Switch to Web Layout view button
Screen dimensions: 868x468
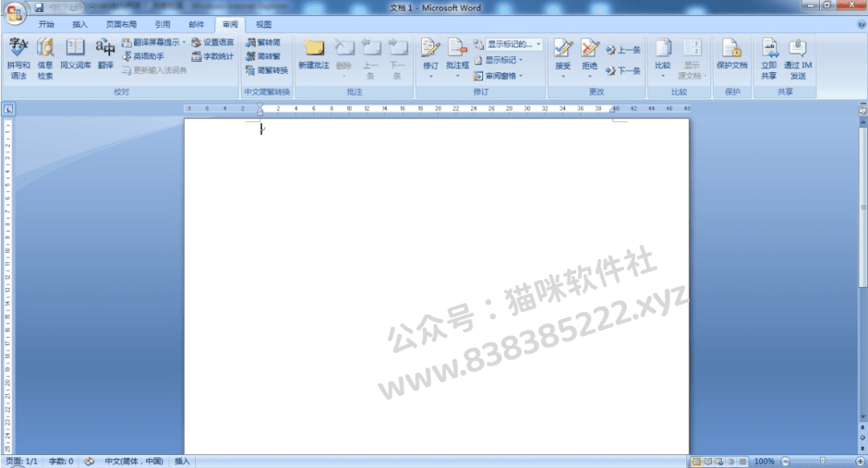pyautogui.click(x=719, y=462)
